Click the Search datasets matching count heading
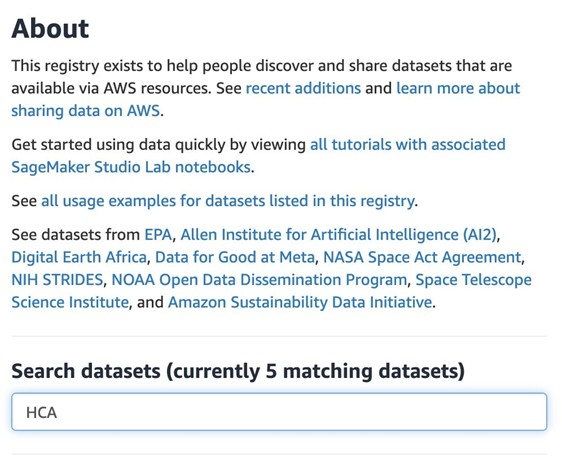Viewport: 562px width, 463px height. pyautogui.click(x=238, y=371)
